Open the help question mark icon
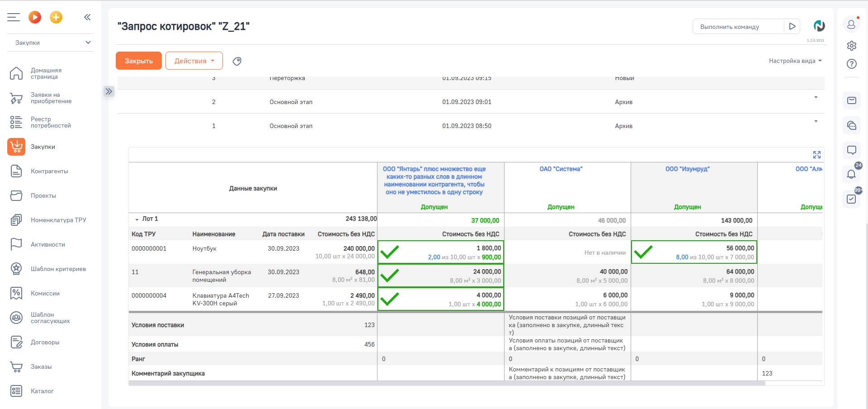 click(x=851, y=64)
